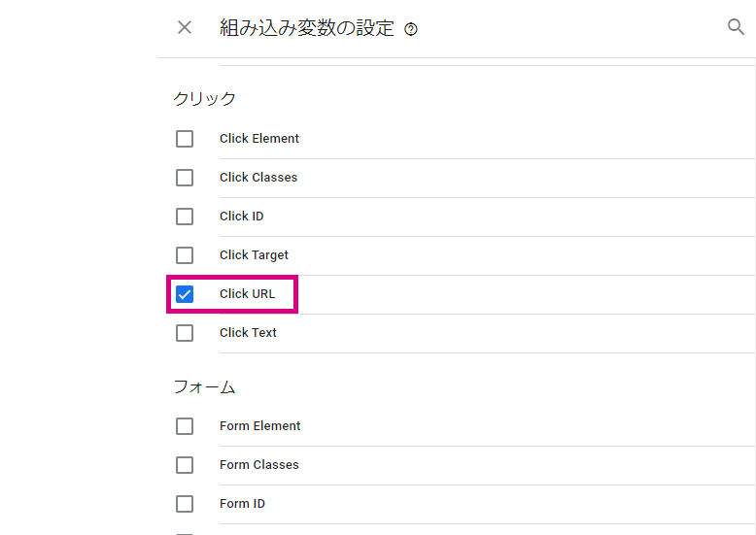Select the Click Element label

coord(259,138)
